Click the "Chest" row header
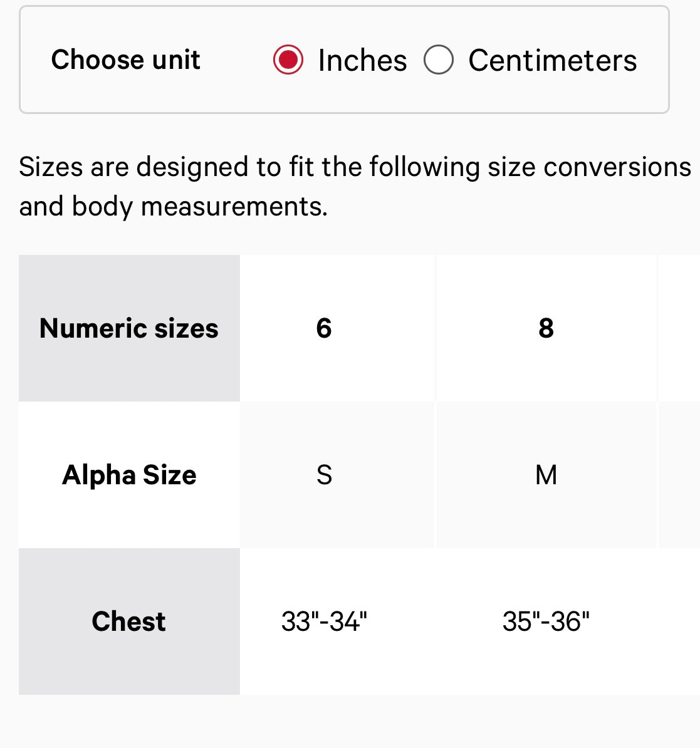This screenshot has width=700, height=748. pos(129,621)
